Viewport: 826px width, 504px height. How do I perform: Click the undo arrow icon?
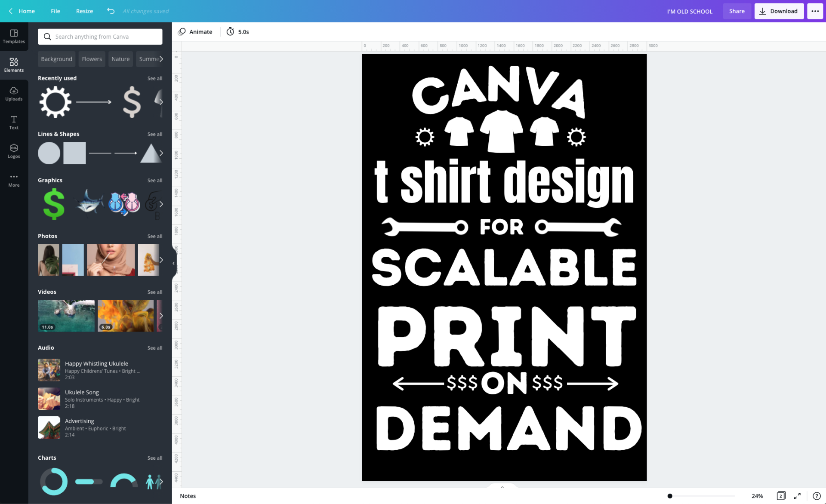pyautogui.click(x=111, y=11)
